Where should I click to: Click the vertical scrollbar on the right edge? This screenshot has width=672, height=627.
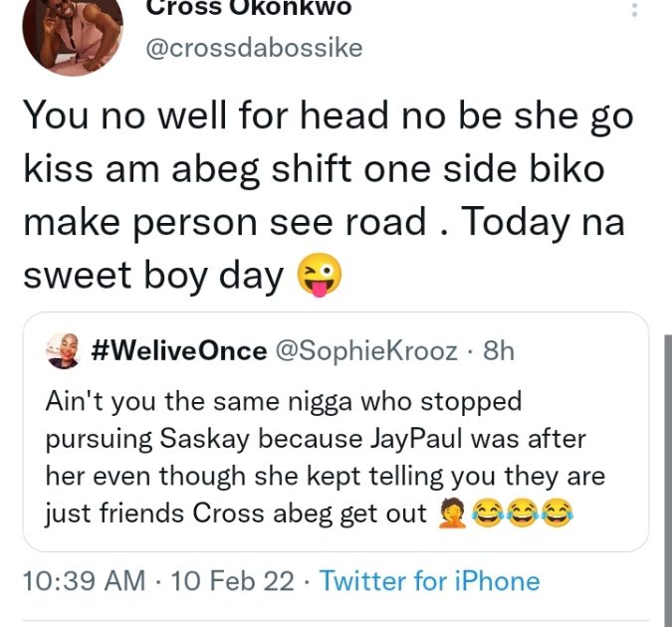[x=667, y=478]
